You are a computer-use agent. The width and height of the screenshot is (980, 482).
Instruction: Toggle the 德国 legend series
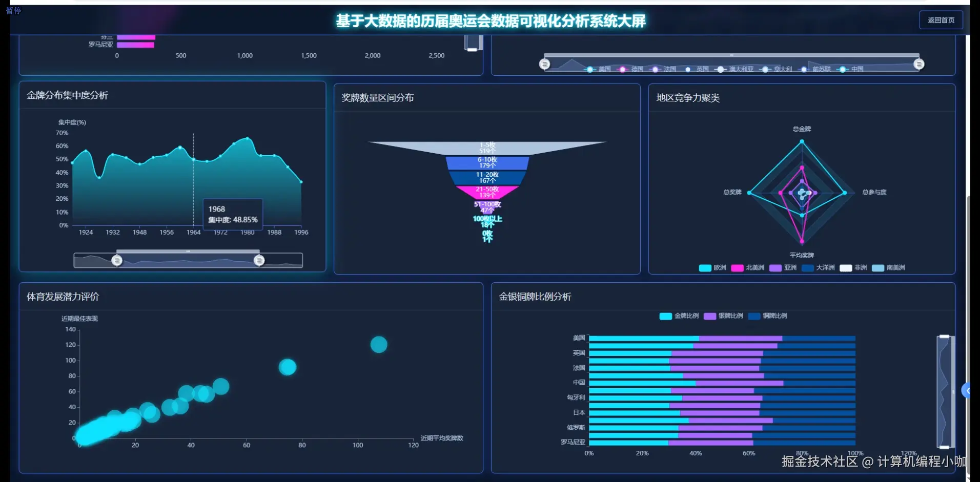630,69
